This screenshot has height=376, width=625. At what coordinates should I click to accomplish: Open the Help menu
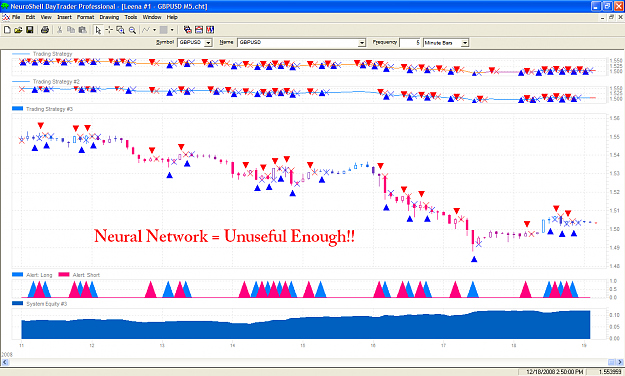pyautogui.click(x=172, y=17)
